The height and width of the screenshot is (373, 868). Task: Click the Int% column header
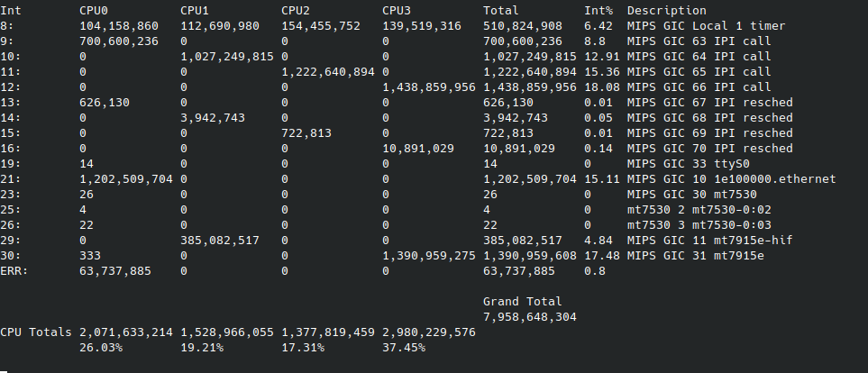(x=598, y=11)
